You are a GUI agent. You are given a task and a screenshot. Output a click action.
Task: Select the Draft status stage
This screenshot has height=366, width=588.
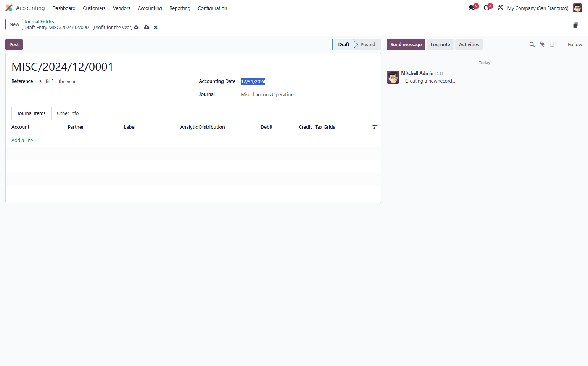344,45
